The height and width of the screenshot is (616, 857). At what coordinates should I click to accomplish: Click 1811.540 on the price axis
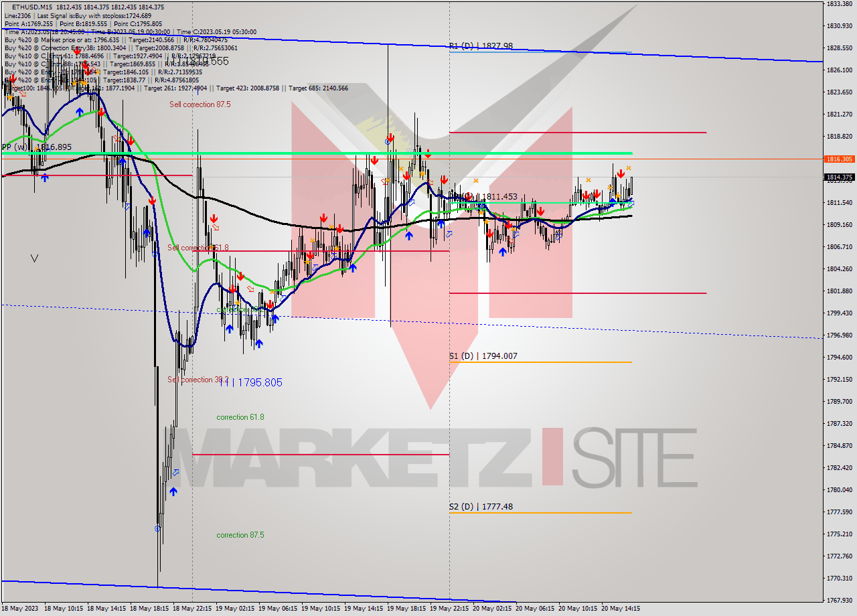tap(839, 202)
